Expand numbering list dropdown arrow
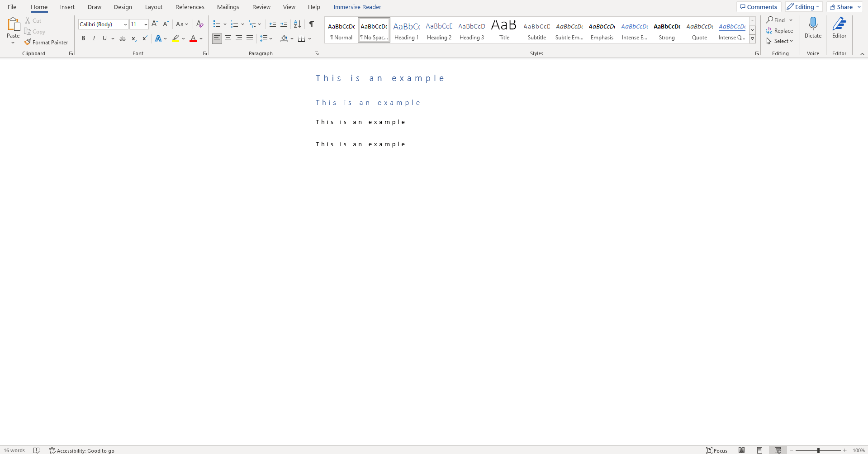Screen dimensions: 868x454 (x=243, y=24)
